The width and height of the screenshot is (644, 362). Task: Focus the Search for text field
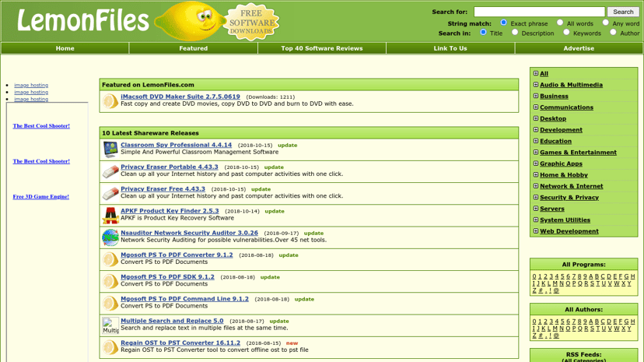[x=539, y=12]
